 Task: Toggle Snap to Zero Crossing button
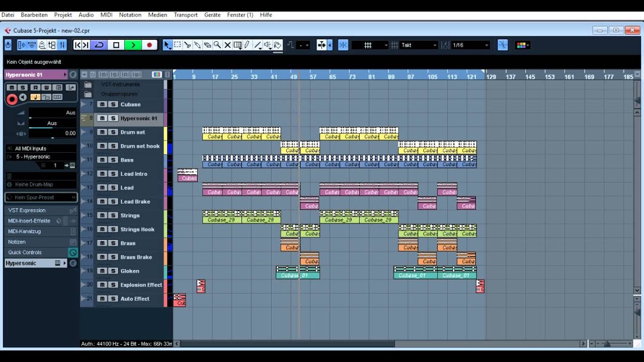tap(503, 45)
